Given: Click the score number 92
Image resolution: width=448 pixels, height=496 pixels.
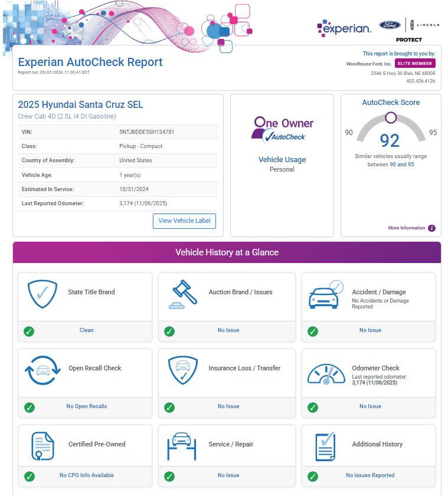Looking at the screenshot, I should tap(390, 141).
